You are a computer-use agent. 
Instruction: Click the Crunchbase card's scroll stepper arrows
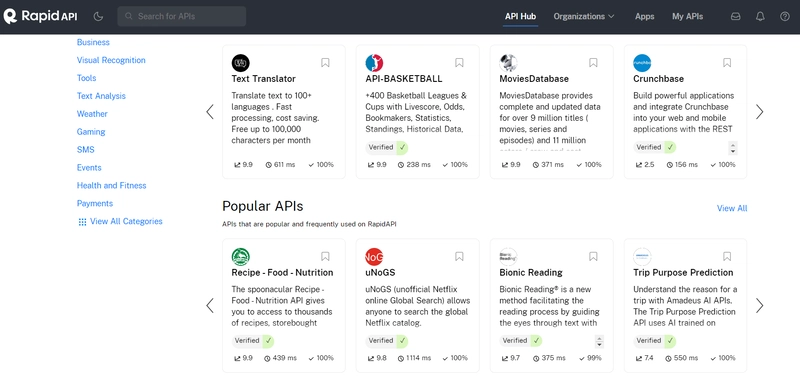[733, 148]
